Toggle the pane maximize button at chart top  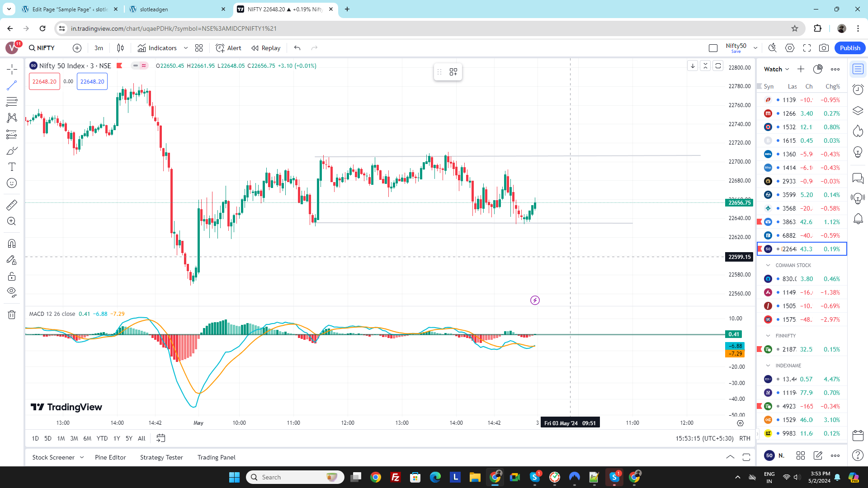[718, 66]
